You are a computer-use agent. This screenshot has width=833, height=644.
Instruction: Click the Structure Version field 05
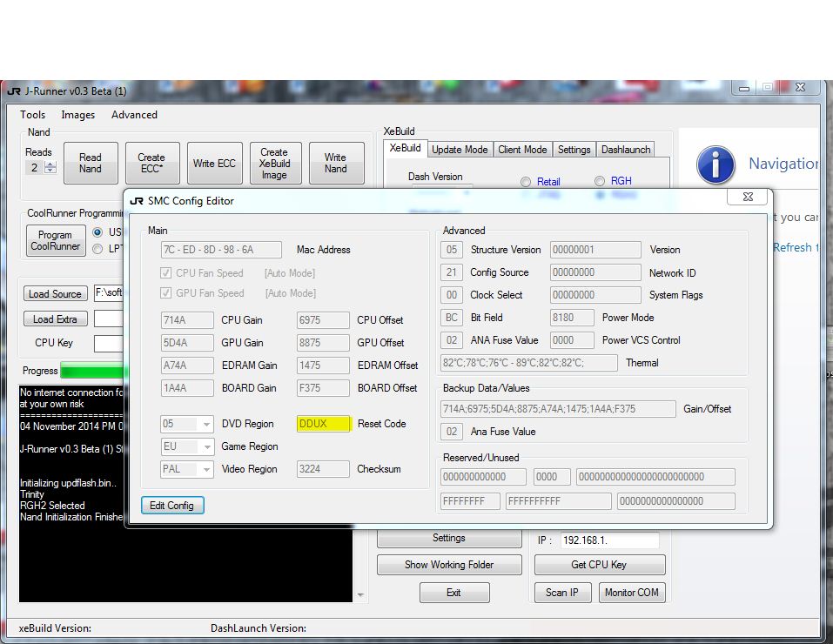pyautogui.click(x=452, y=250)
